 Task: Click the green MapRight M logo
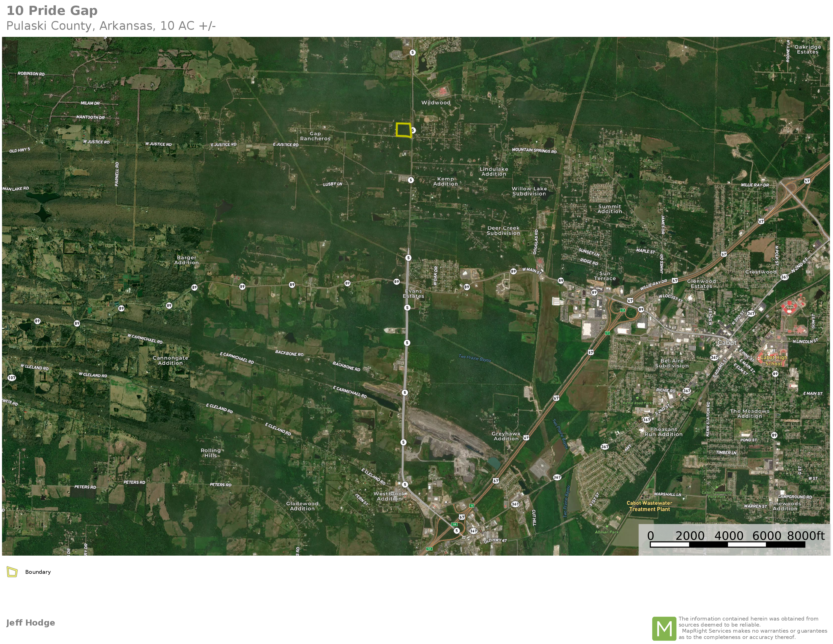[664, 628]
